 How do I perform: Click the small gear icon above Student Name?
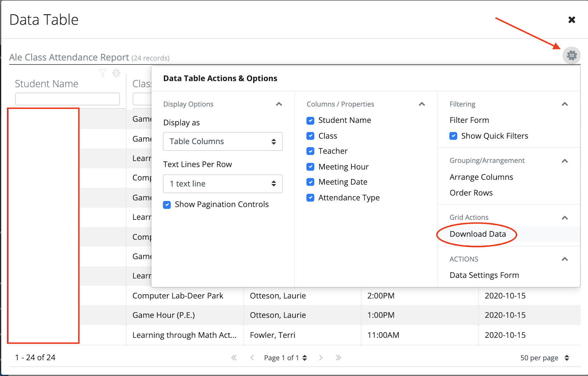pos(116,73)
